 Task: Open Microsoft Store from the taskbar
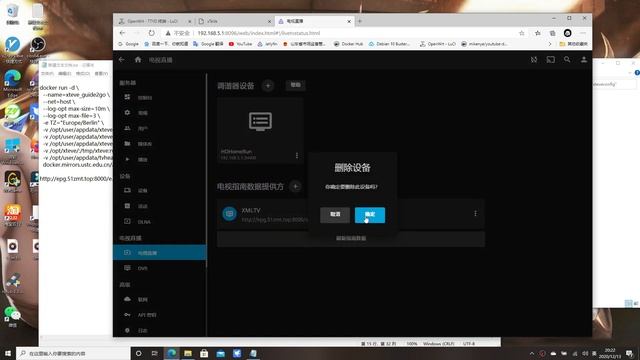[x=204, y=353]
